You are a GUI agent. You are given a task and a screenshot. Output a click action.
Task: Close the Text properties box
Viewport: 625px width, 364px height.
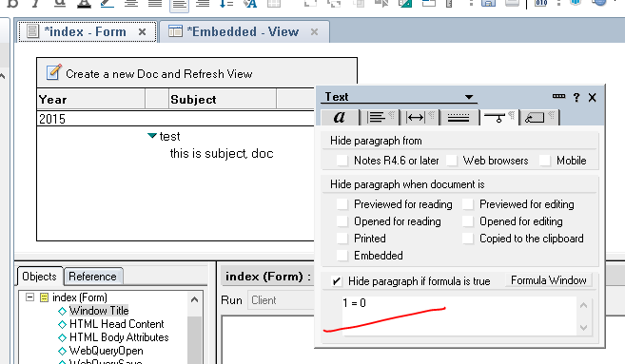tap(593, 98)
